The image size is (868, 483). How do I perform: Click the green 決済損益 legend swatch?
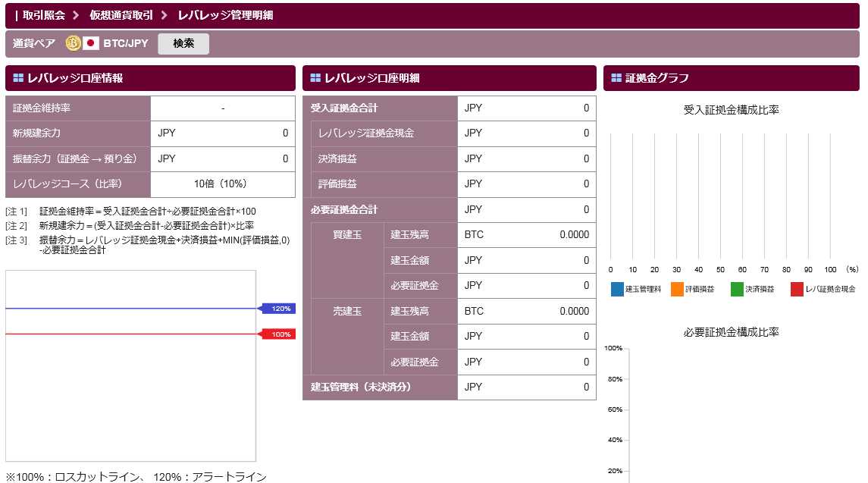[737, 290]
